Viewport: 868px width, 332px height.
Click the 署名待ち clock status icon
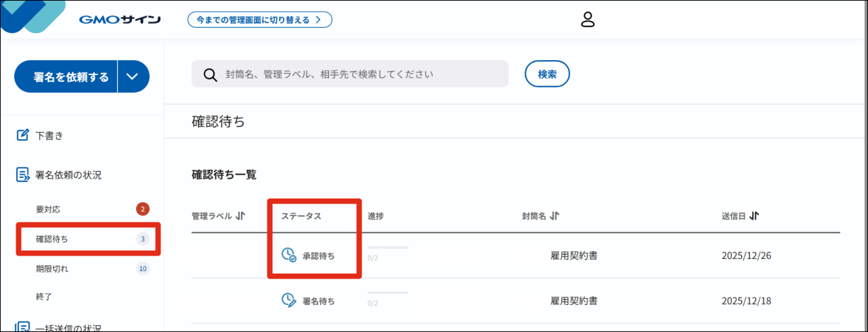tap(289, 300)
